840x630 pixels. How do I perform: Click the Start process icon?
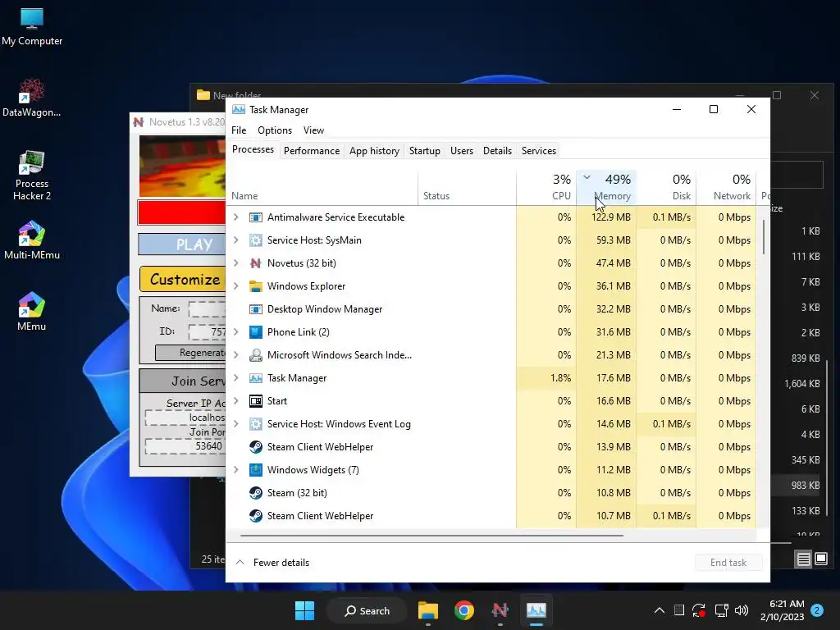coord(256,401)
